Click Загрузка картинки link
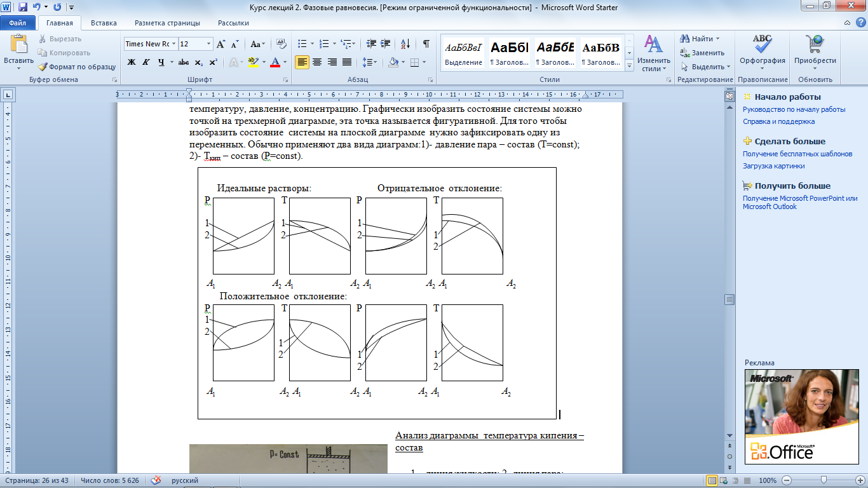The height and width of the screenshot is (488, 868). tap(773, 166)
